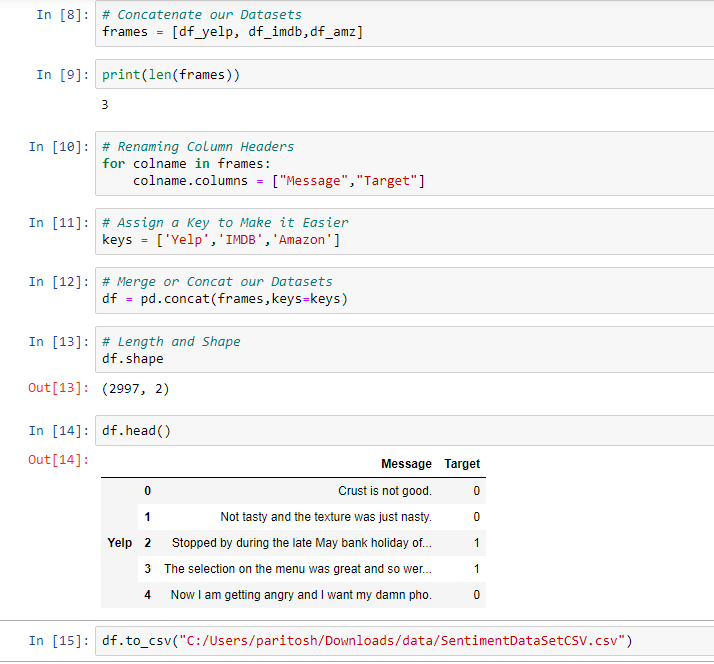Click the Yelp index label in table
714x664 pixels.
point(120,542)
